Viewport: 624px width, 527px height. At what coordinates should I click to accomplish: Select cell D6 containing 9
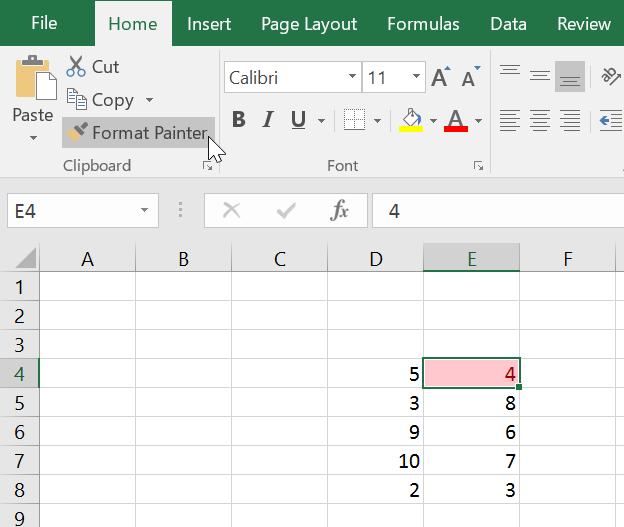pyautogui.click(x=376, y=431)
